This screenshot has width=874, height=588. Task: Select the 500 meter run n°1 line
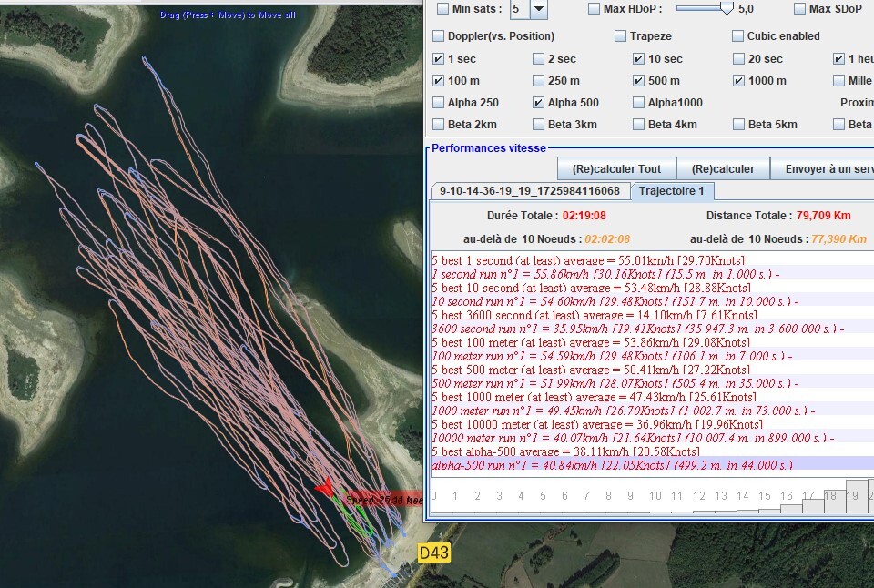click(x=652, y=383)
